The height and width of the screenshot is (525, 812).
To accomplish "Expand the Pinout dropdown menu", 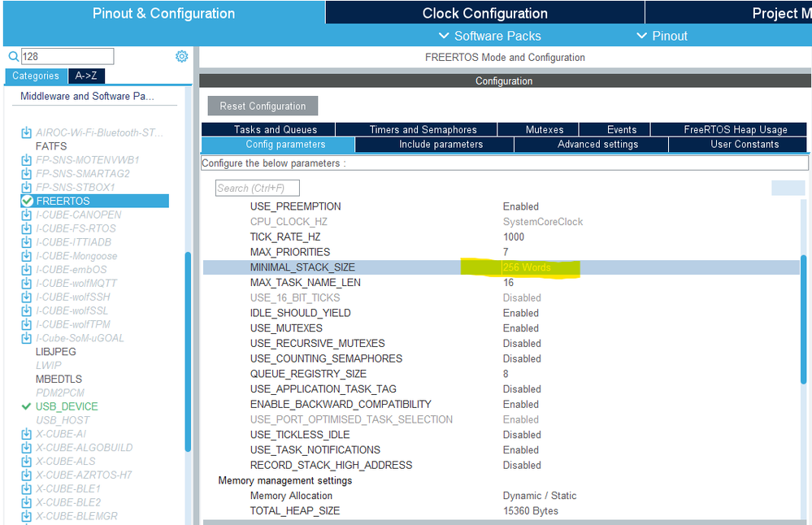I will pos(662,36).
